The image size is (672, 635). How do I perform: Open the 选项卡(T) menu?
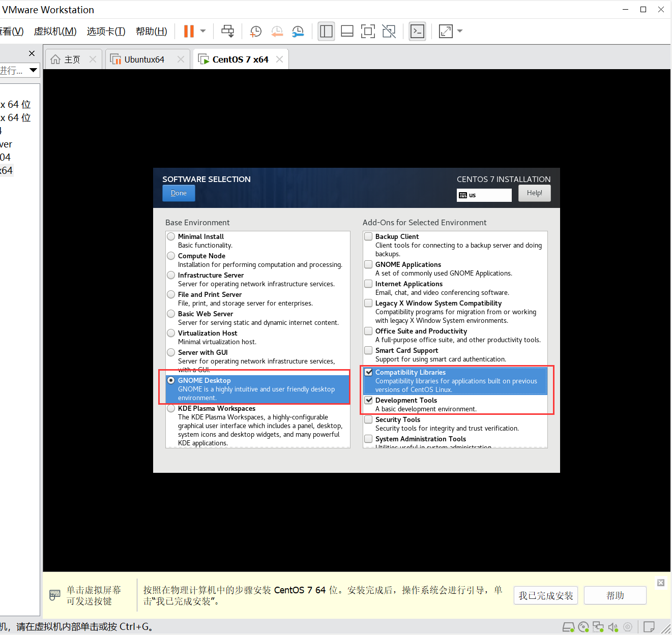[x=106, y=32]
